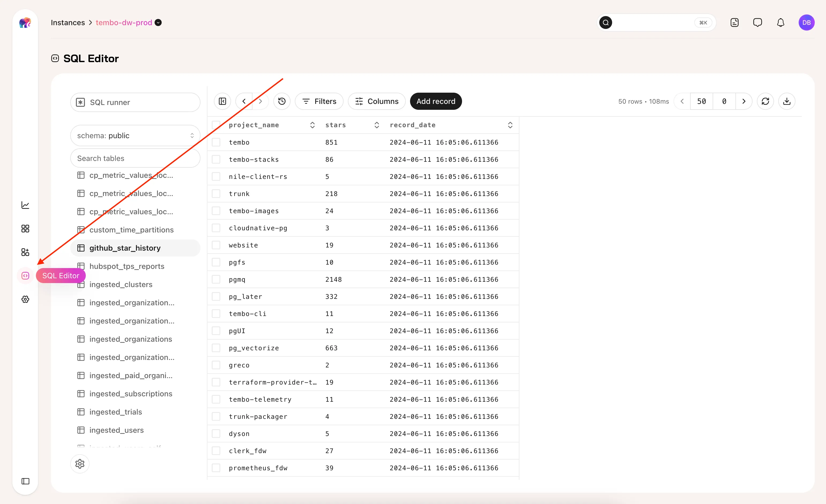Viewport: 826px width, 504px height.
Task: Open table list settings gear
Action: [x=80, y=464]
